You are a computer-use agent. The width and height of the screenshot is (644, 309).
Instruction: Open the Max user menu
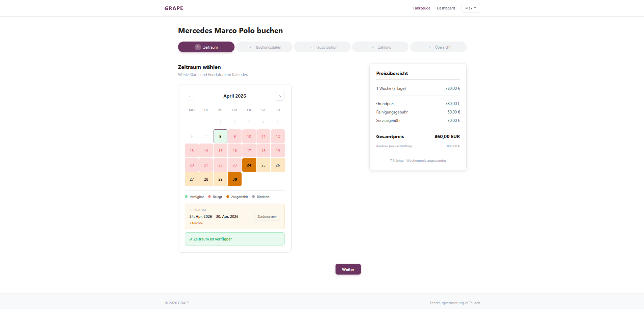(x=470, y=8)
